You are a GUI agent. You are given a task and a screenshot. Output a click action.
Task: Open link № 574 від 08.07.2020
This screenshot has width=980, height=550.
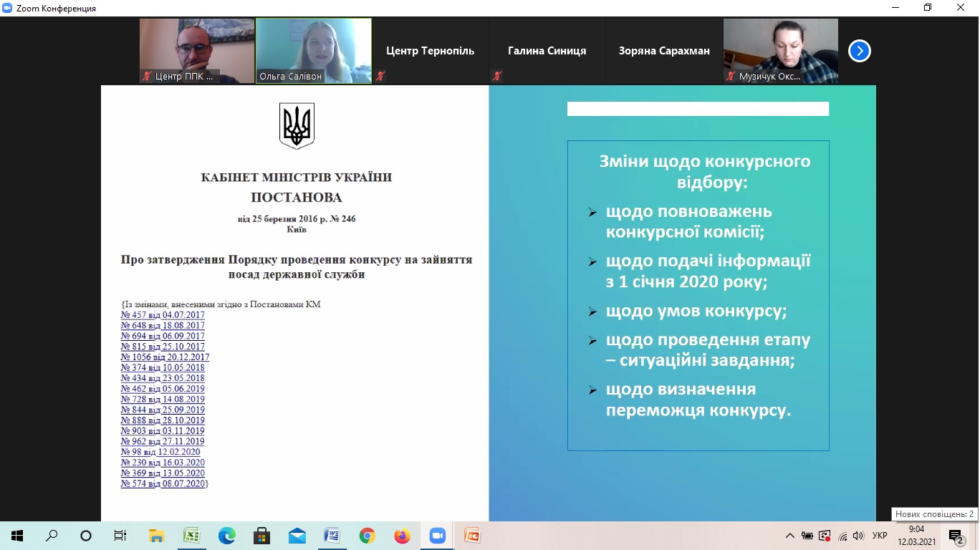(x=163, y=484)
